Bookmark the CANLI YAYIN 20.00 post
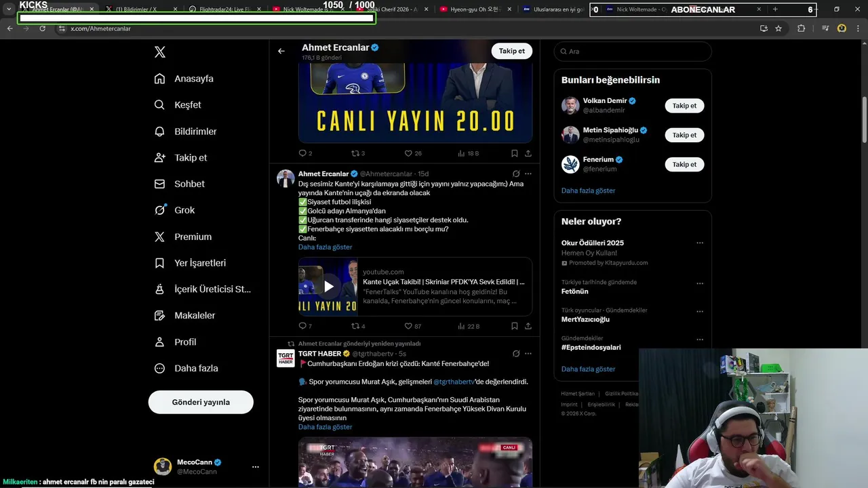The height and width of the screenshot is (488, 868). [515, 154]
